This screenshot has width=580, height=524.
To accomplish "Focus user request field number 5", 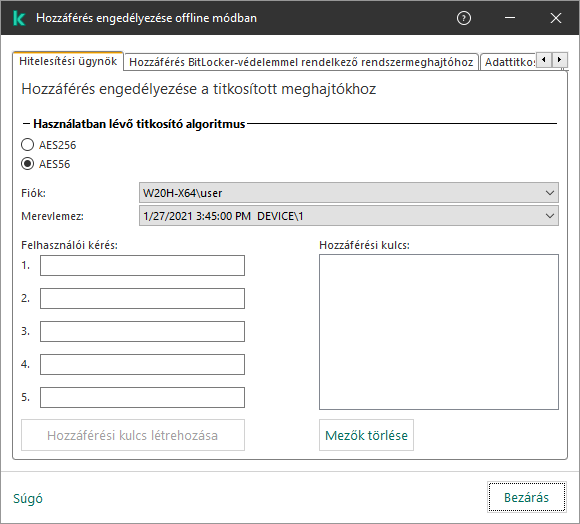I will tap(142, 398).
